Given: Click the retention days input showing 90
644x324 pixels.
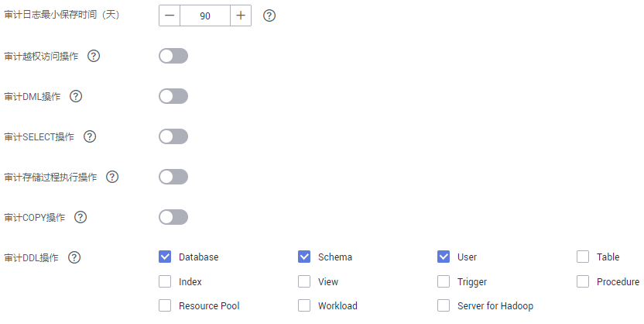Looking at the screenshot, I should (x=205, y=16).
